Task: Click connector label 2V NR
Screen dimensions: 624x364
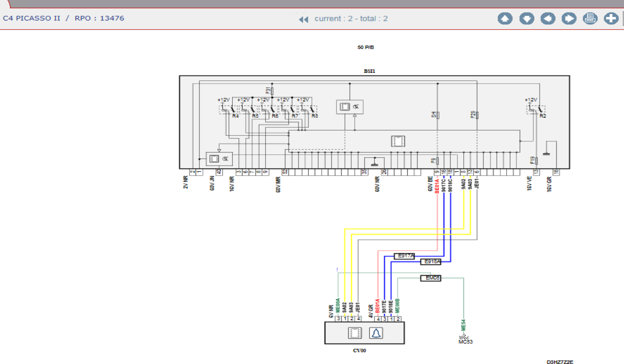Action: pyautogui.click(x=186, y=182)
